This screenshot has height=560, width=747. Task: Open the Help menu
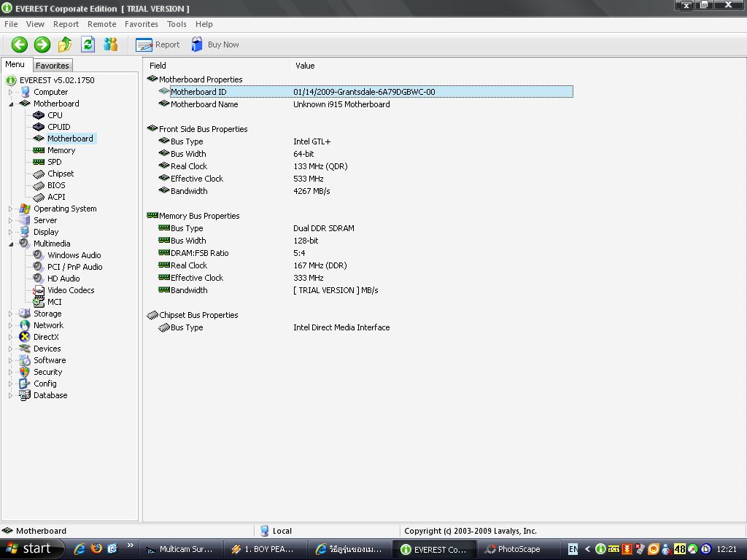204,24
